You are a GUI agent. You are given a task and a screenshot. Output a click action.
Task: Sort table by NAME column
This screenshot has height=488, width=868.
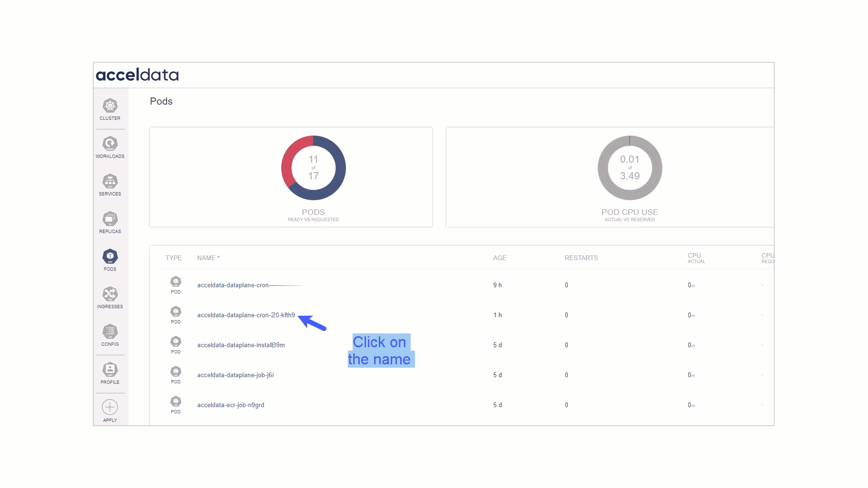(208, 258)
